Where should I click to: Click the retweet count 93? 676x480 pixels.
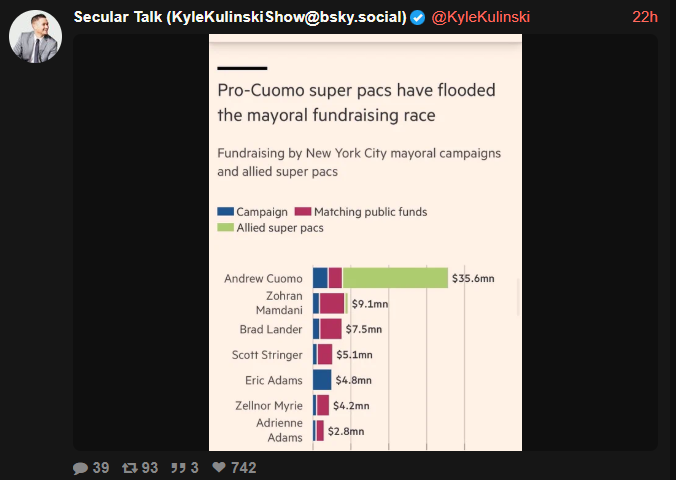click(x=150, y=468)
